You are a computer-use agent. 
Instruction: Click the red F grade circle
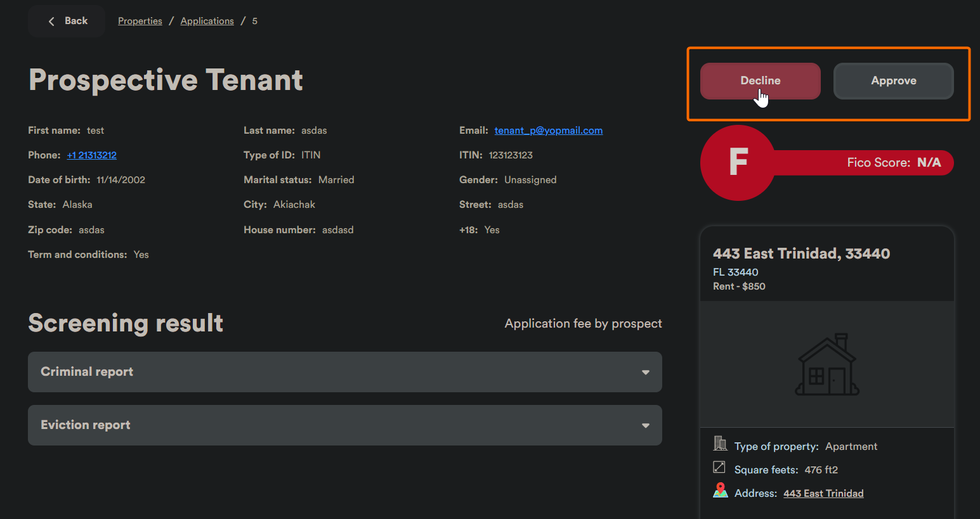coord(738,163)
